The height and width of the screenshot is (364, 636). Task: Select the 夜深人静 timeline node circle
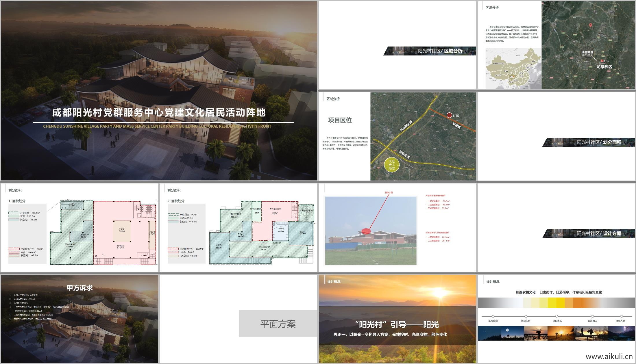pyautogui.click(x=621, y=316)
